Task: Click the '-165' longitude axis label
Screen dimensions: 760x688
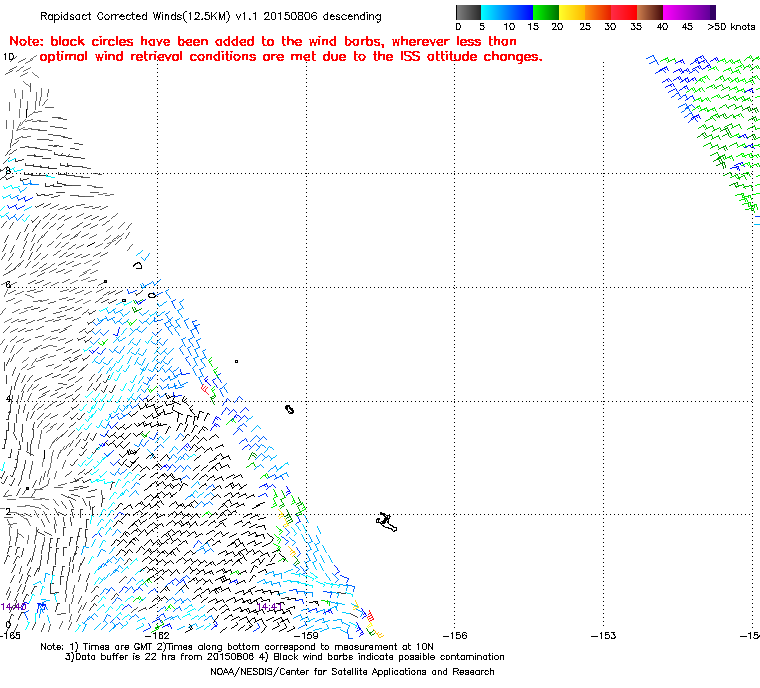Action: pos(10,635)
